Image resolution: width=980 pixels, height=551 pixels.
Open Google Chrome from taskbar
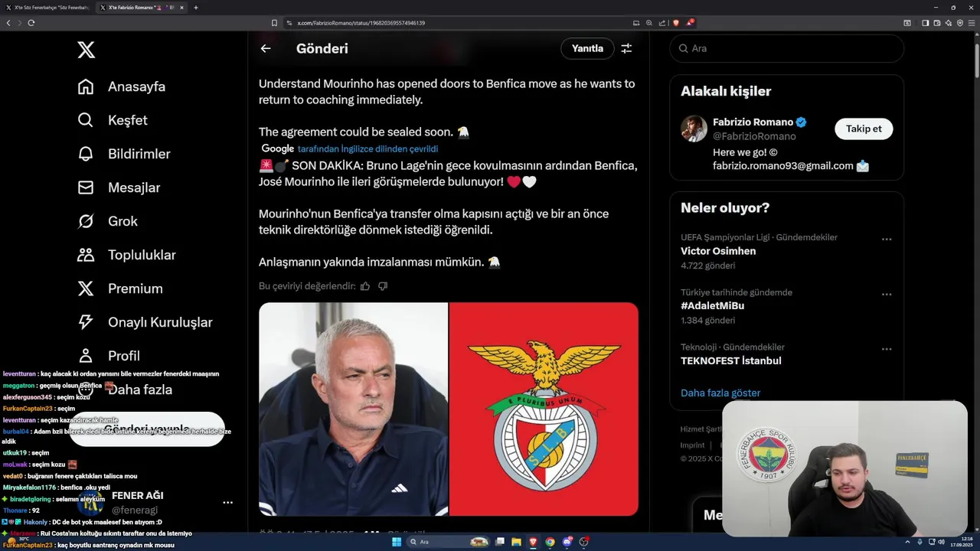click(x=550, y=542)
